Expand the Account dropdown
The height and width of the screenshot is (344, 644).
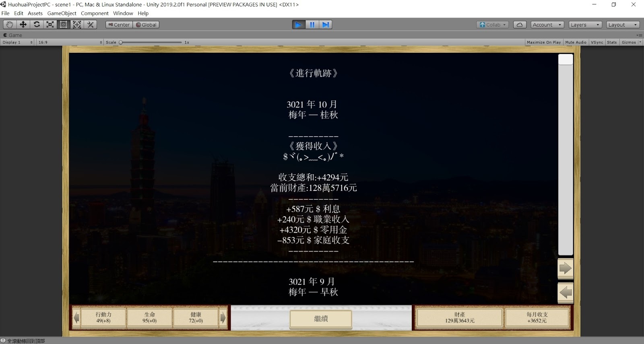[547, 25]
